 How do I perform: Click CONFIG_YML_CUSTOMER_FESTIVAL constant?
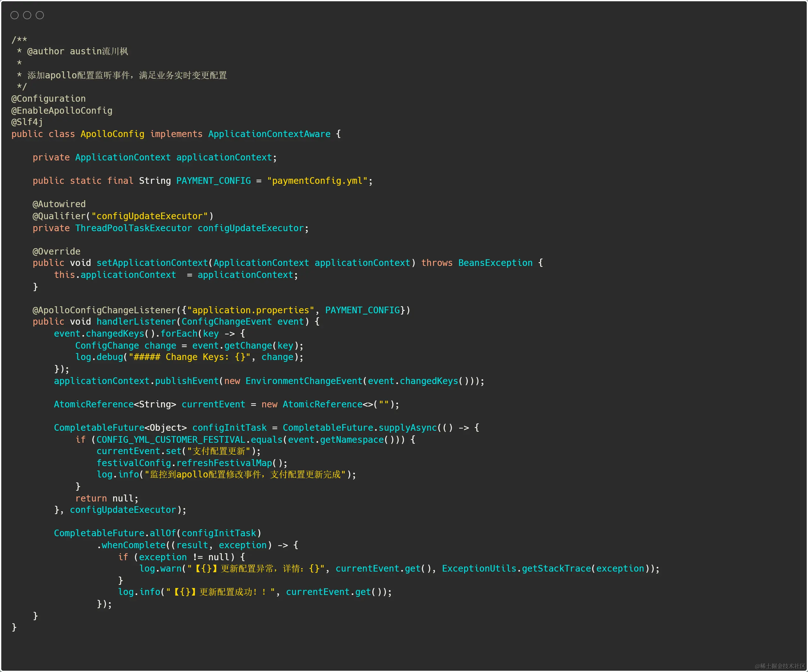click(171, 440)
